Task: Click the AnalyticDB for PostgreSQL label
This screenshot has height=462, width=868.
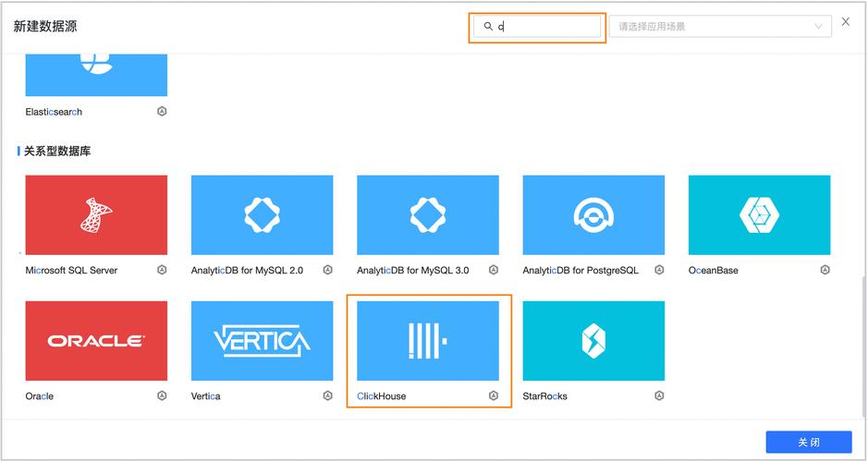Action: click(581, 271)
